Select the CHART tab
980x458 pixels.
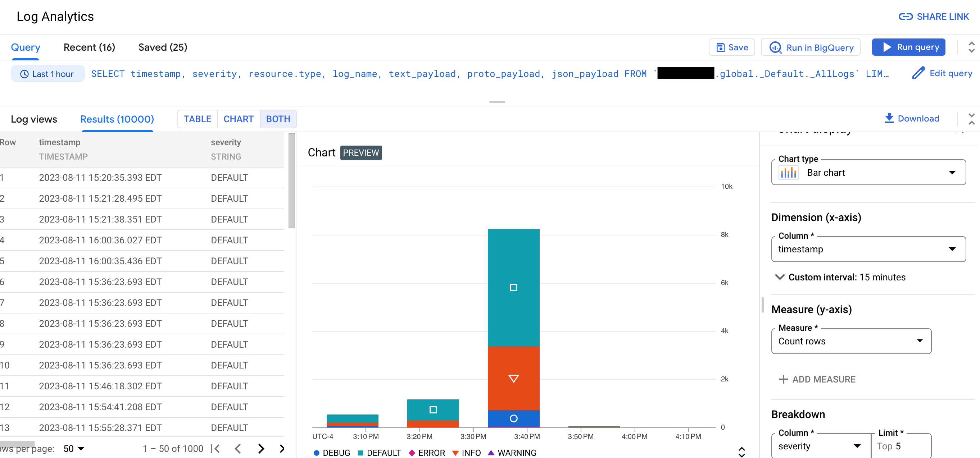coord(238,119)
